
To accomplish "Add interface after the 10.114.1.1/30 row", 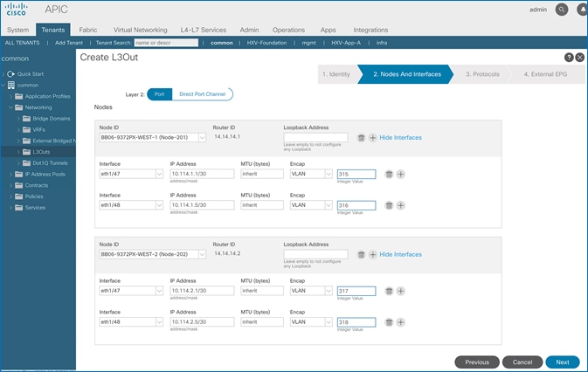I will coord(400,174).
